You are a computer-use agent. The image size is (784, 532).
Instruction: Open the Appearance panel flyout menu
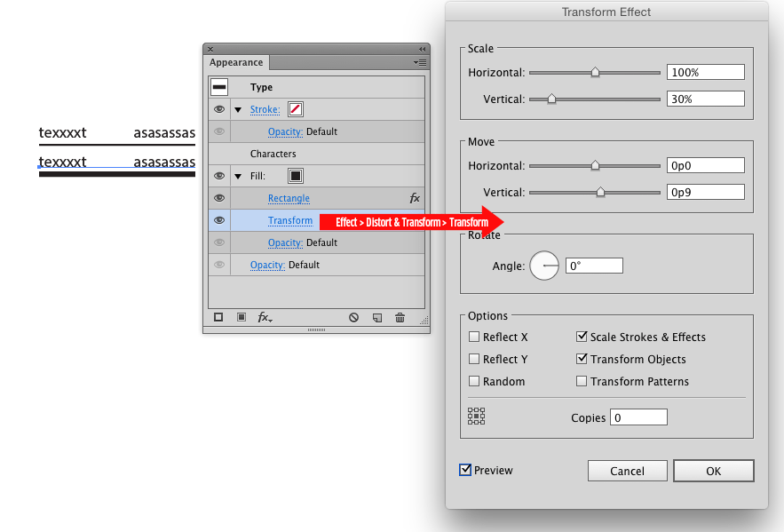(421, 63)
